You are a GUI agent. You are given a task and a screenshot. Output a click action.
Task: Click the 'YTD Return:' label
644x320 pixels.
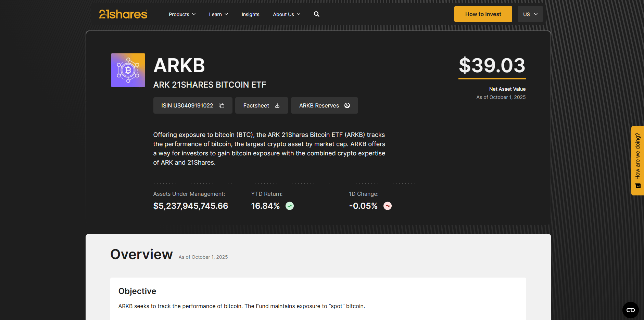267,194
